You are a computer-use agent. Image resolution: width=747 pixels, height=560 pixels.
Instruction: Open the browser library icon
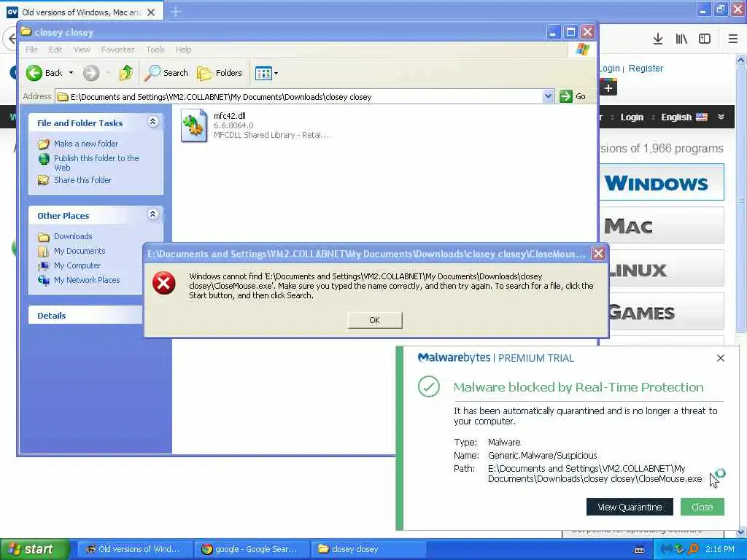pyautogui.click(x=681, y=39)
